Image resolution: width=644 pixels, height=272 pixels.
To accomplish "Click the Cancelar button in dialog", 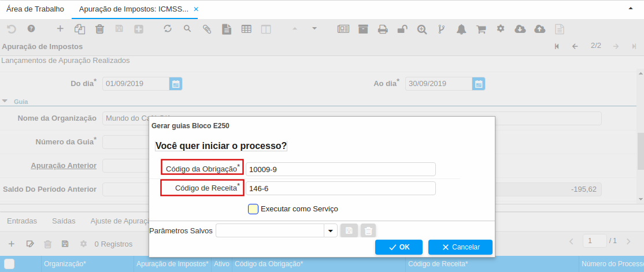I will [460, 247].
